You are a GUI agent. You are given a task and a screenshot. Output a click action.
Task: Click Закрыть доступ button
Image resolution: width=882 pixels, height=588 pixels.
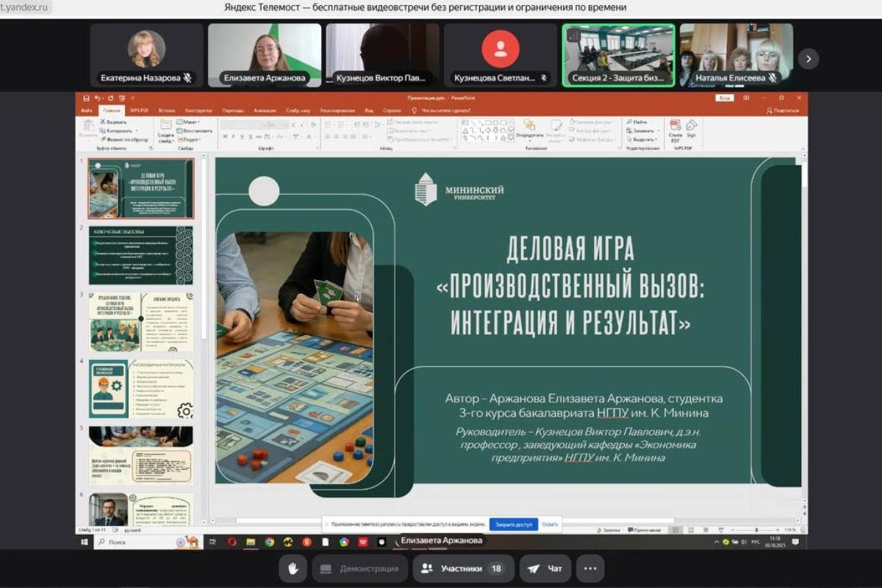513,525
